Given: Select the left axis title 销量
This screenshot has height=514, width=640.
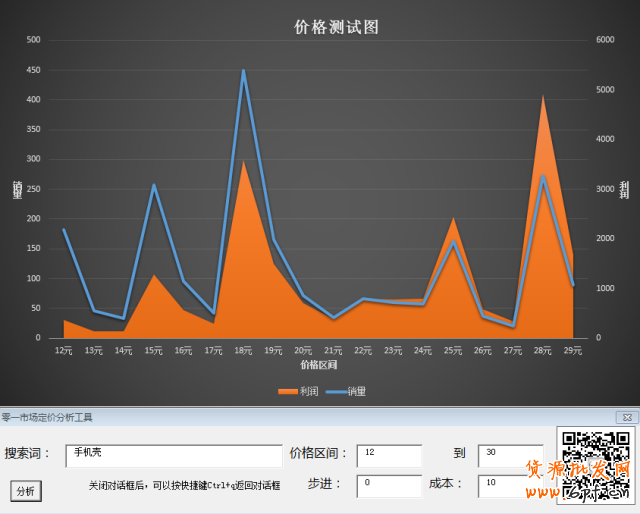Looking at the screenshot, I should pyautogui.click(x=17, y=189).
